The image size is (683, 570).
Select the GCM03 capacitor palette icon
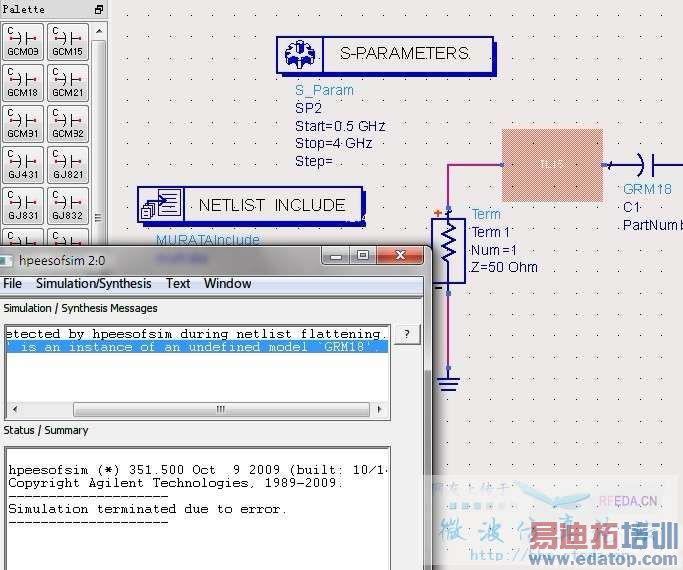click(23, 42)
